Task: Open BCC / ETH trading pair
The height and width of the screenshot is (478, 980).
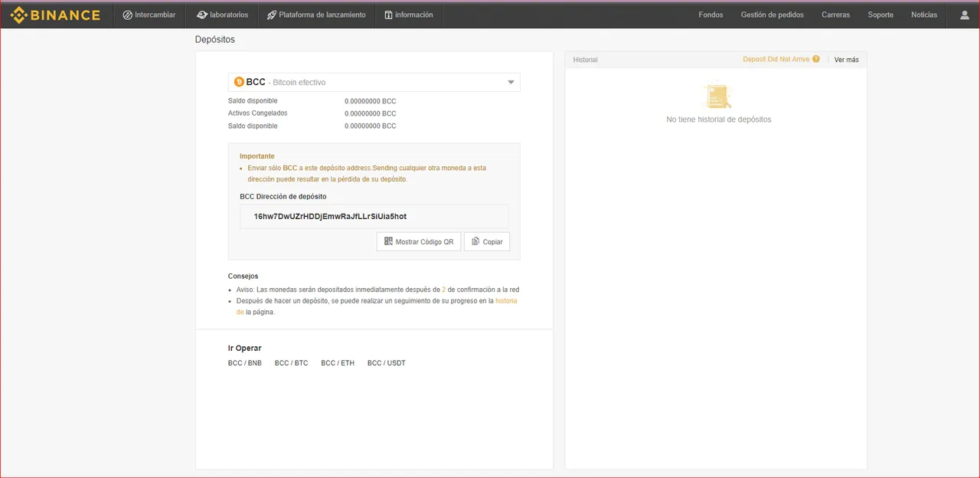Action: click(x=338, y=363)
